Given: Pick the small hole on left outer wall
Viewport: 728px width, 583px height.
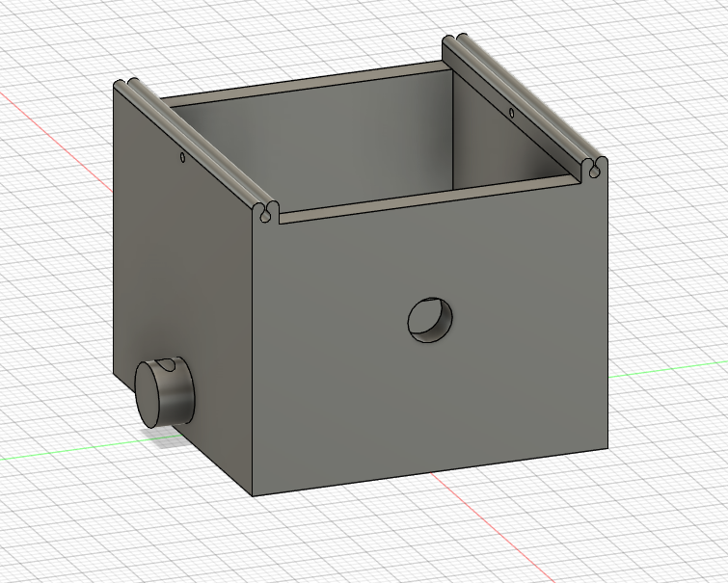Looking at the screenshot, I should [x=182, y=158].
